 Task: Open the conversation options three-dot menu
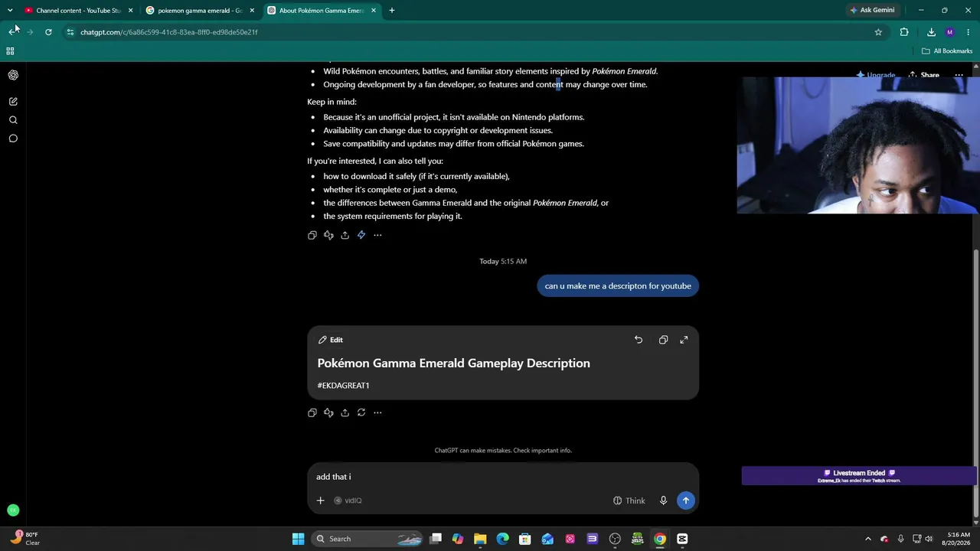coord(959,75)
